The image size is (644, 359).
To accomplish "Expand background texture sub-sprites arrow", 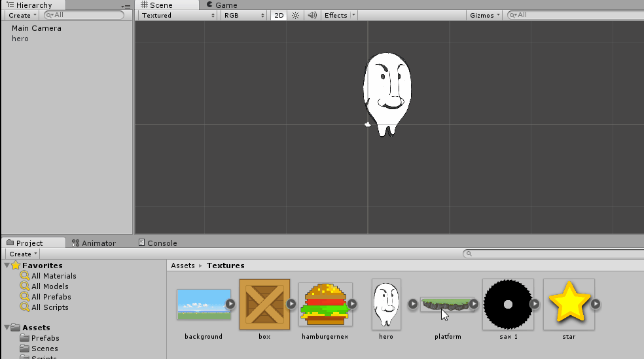I will point(230,304).
